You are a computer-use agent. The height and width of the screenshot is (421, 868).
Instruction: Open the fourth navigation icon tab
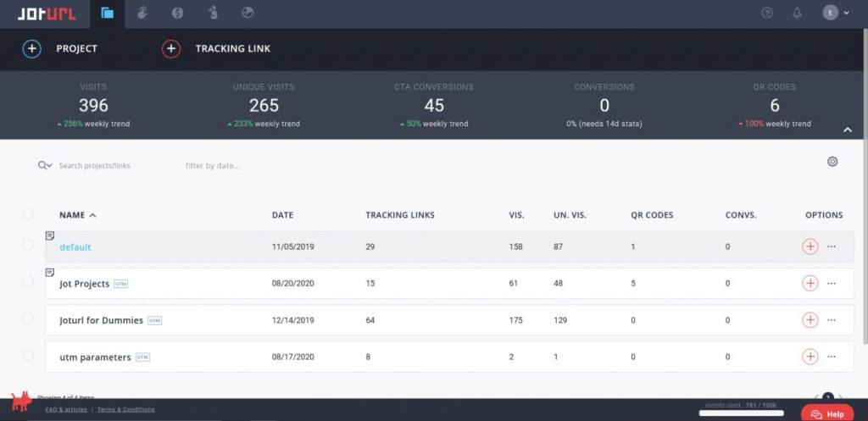point(213,13)
